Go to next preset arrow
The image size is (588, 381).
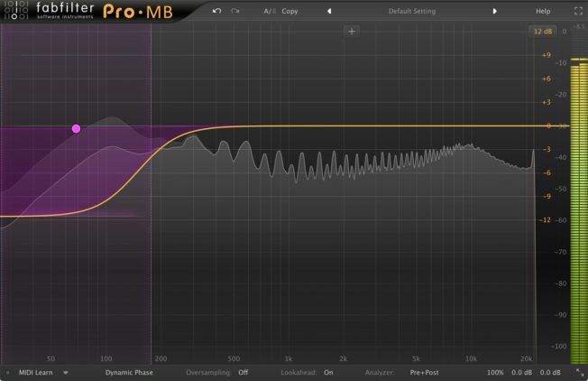(494, 11)
